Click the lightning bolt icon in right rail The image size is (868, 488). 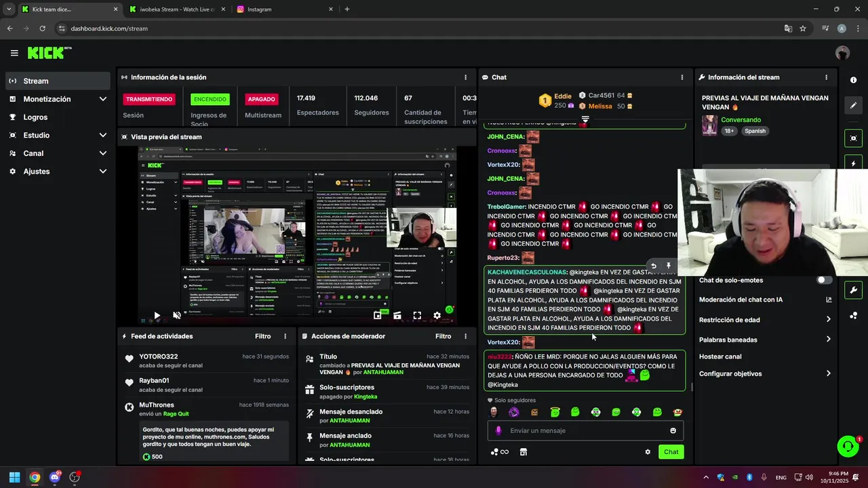click(853, 163)
